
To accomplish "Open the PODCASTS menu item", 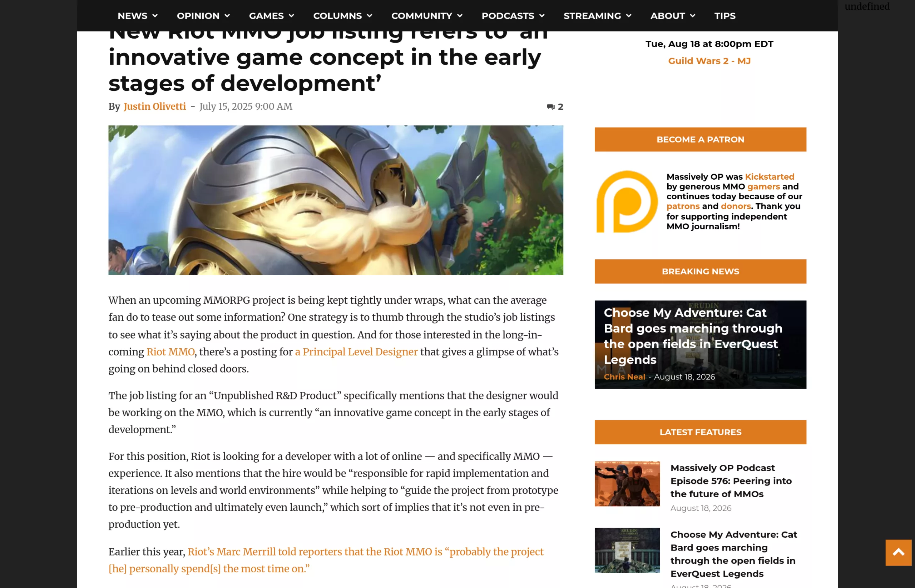I will coord(508,16).
